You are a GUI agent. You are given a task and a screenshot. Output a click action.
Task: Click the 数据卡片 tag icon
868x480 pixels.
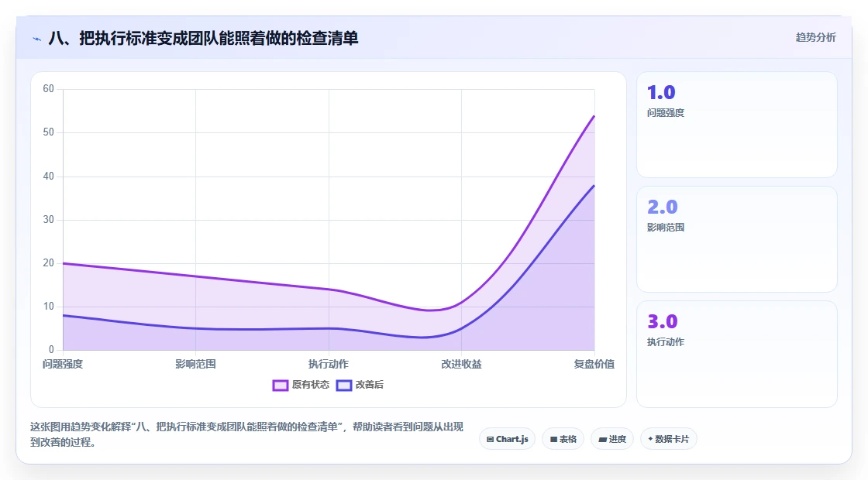click(x=650, y=439)
